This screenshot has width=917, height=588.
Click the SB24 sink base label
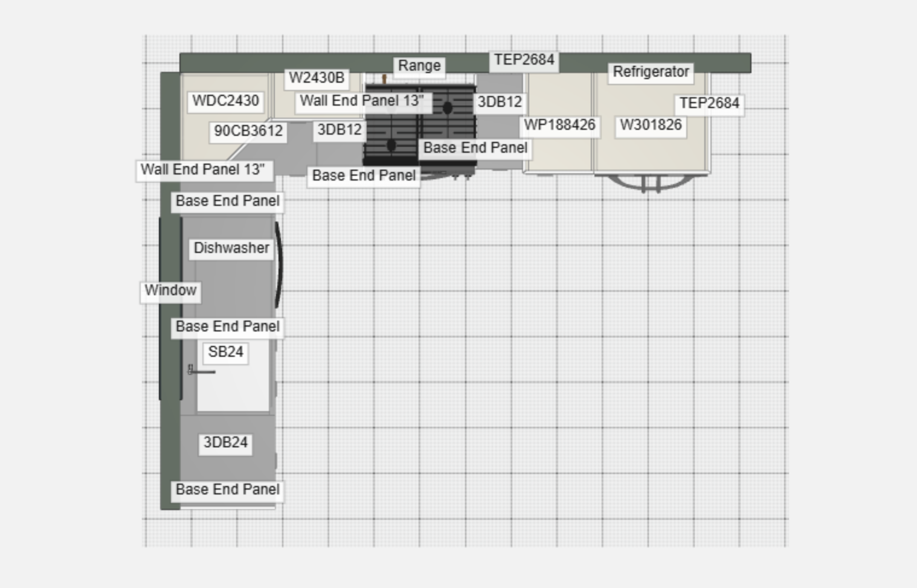pos(225,352)
